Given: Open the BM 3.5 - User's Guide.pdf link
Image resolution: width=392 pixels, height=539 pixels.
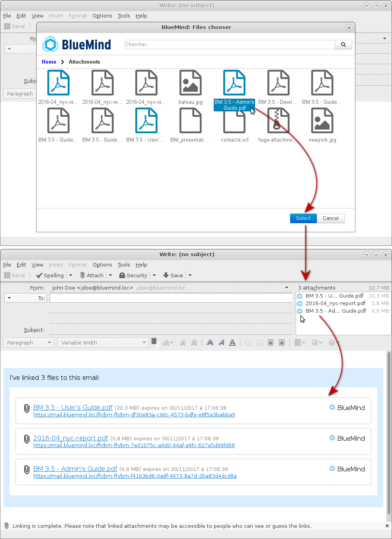Looking at the screenshot, I should (x=73, y=407).
